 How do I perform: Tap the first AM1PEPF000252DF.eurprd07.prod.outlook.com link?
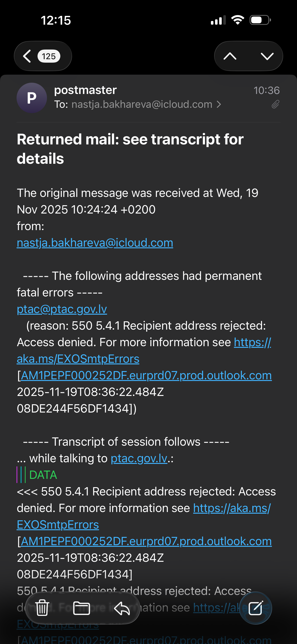point(146,375)
